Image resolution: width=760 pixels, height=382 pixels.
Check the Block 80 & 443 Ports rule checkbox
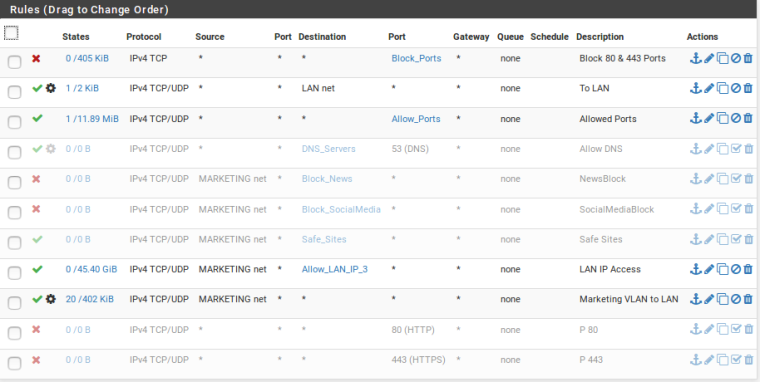pos(15,62)
